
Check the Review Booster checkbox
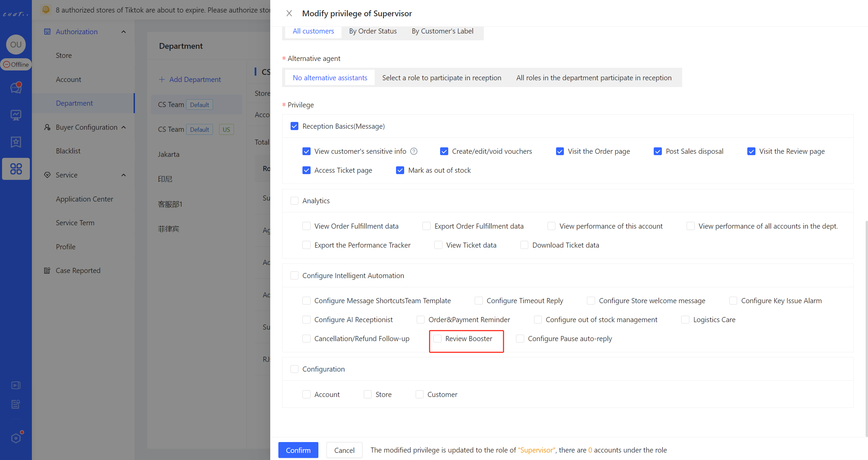pos(437,338)
